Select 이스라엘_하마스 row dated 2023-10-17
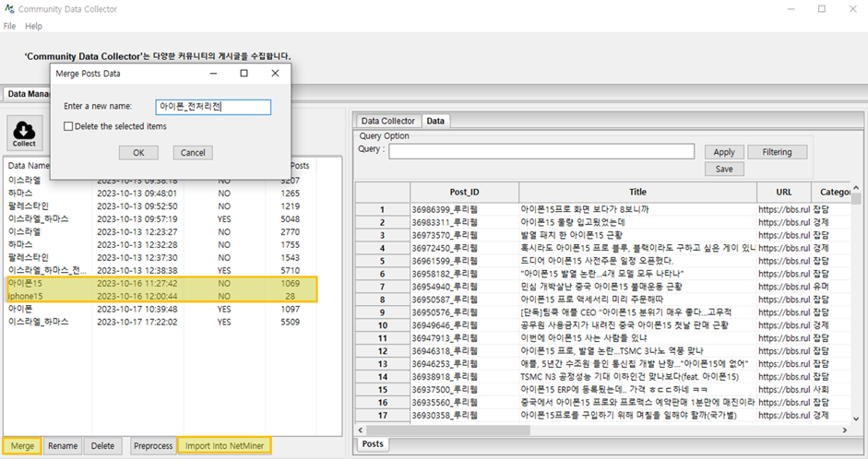This screenshot has width=868, height=459. coord(161,322)
